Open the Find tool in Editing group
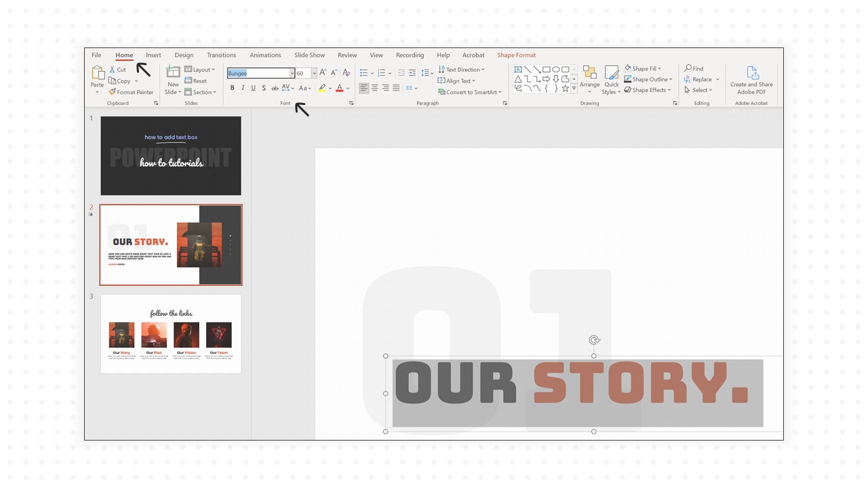This screenshot has height=488, width=868. pyautogui.click(x=695, y=68)
